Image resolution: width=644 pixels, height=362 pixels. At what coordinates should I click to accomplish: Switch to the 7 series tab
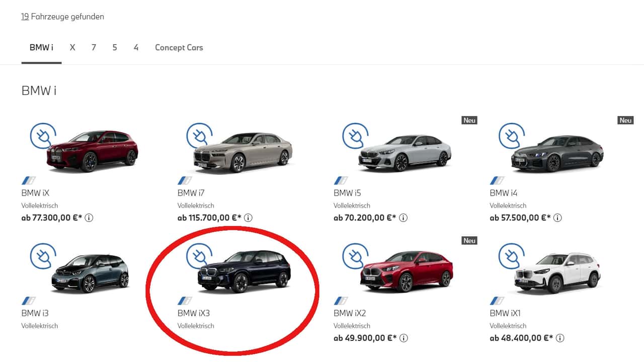(94, 48)
